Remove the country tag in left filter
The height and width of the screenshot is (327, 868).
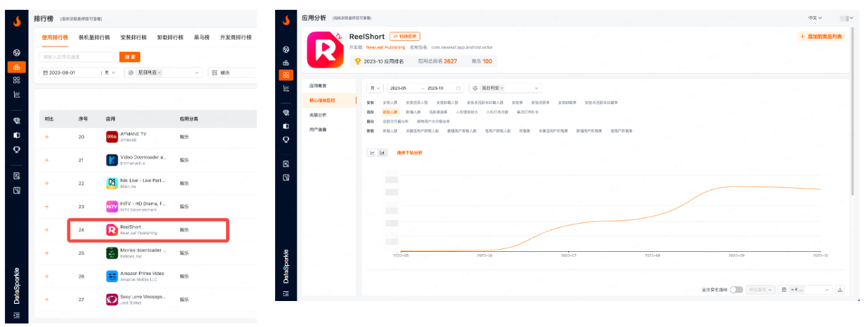pyautogui.click(x=159, y=72)
